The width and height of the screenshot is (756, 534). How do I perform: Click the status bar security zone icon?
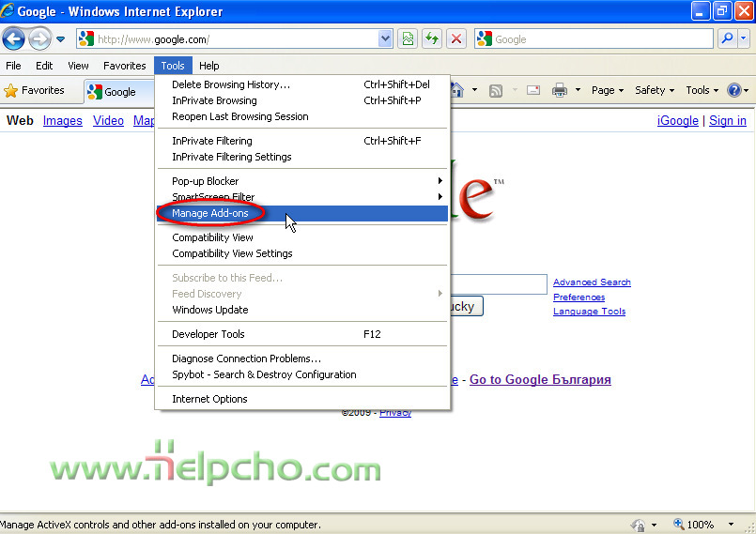pyautogui.click(x=638, y=525)
